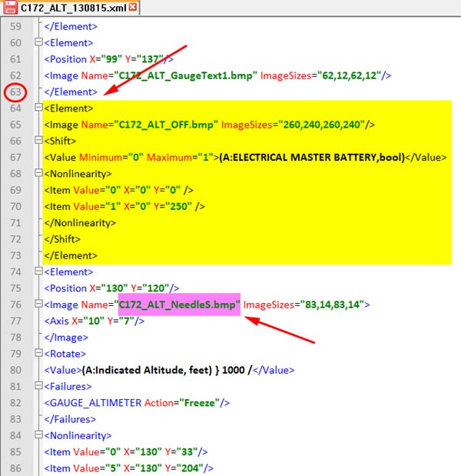
Task: Fold the Shift block at line 66
Action: point(38,141)
